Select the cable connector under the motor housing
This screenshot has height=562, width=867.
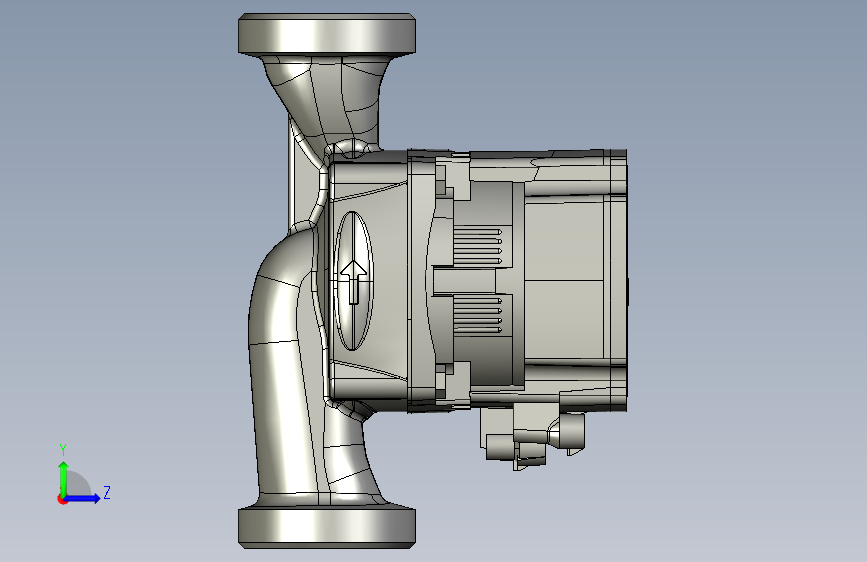532,437
